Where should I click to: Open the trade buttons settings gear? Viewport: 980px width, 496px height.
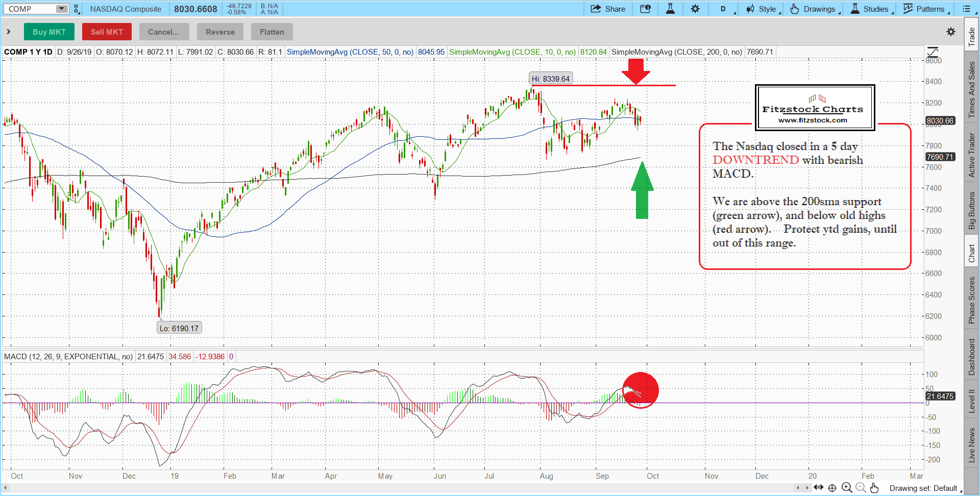point(950,32)
